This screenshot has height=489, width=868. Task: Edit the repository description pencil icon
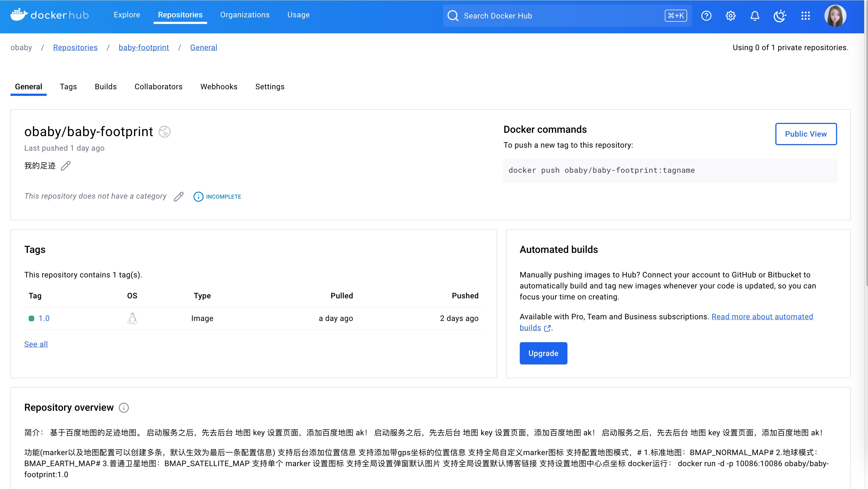click(x=66, y=166)
